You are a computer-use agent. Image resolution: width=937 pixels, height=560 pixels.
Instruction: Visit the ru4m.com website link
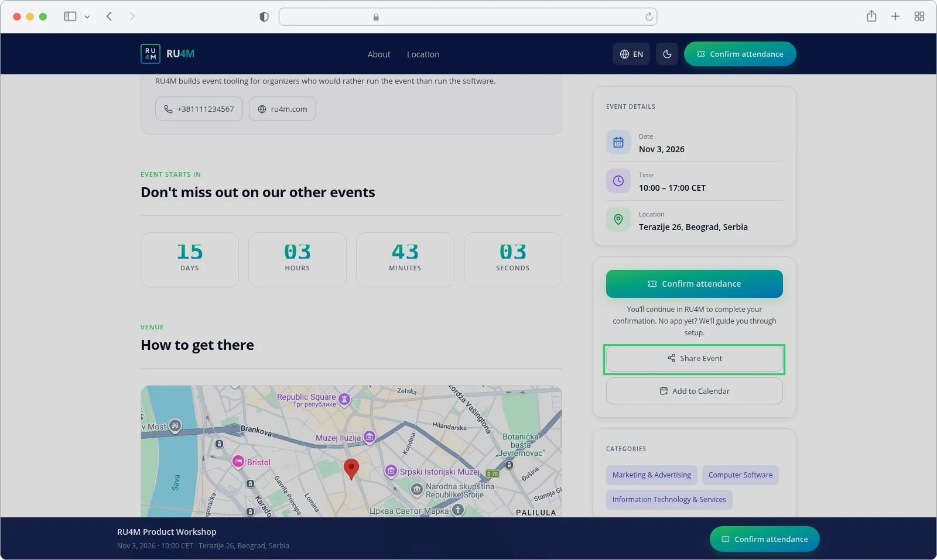pos(282,109)
